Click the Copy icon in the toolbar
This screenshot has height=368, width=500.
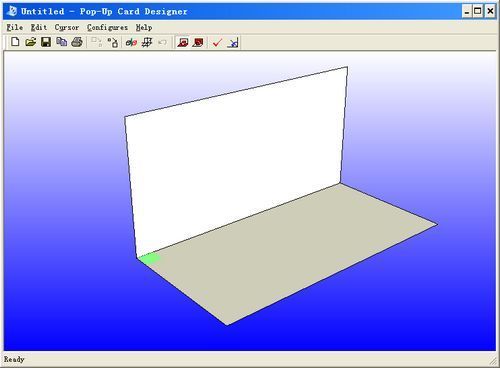pyautogui.click(x=62, y=42)
